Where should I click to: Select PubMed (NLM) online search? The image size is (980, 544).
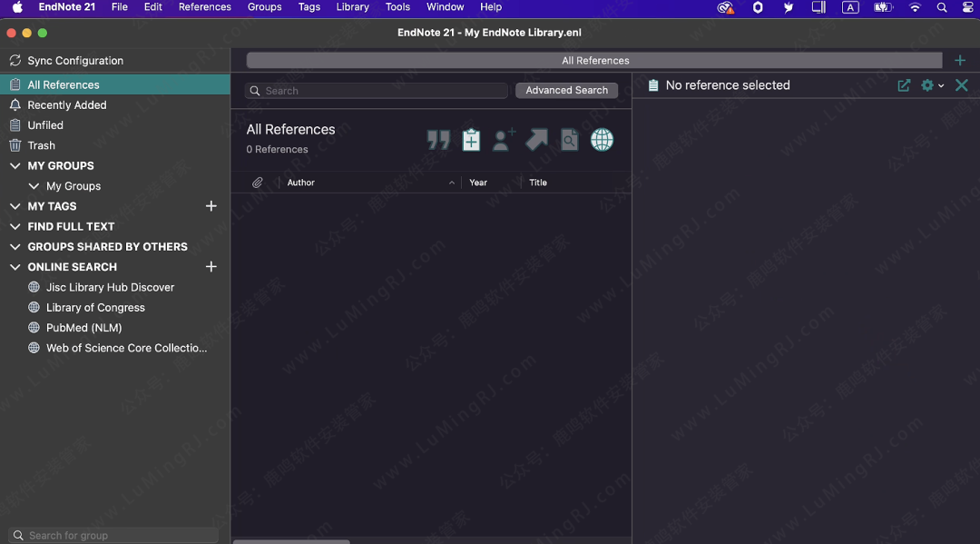[83, 328]
